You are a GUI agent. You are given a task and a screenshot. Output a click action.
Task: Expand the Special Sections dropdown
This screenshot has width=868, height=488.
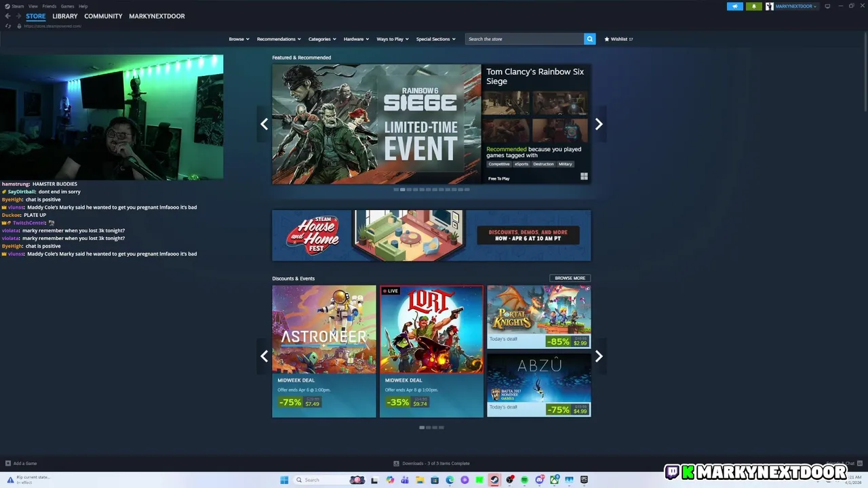[x=435, y=39]
